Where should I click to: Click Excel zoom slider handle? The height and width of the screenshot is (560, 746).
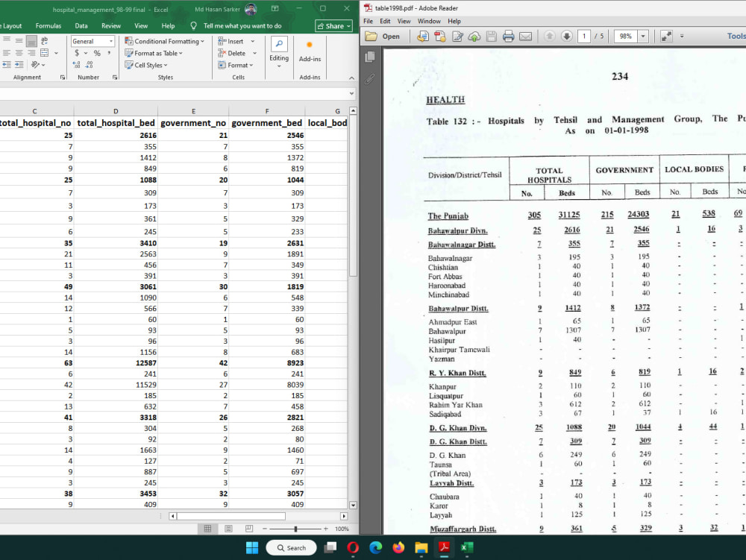295,529
